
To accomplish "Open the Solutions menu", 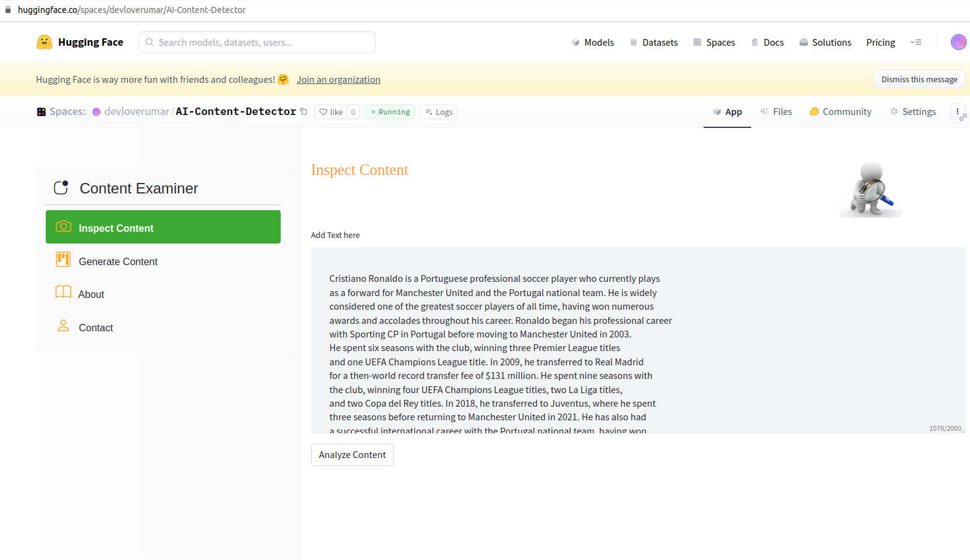I will (825, 42).
